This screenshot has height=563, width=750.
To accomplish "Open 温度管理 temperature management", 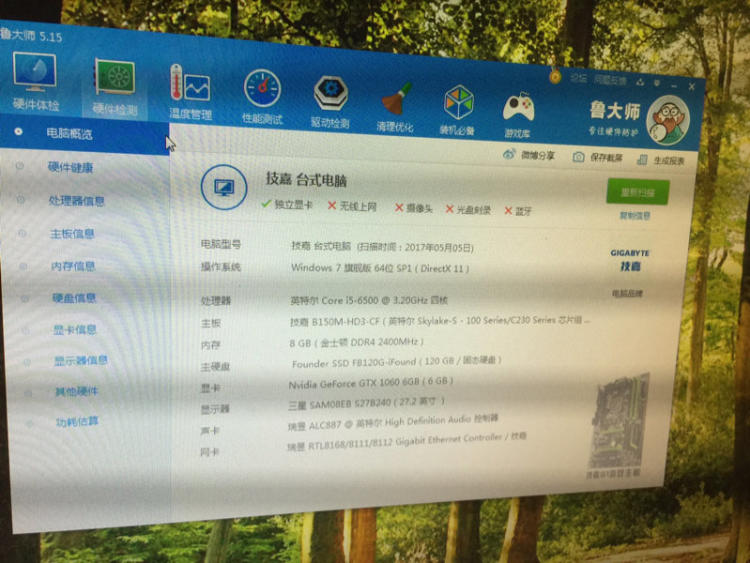I will pos(190,92).
